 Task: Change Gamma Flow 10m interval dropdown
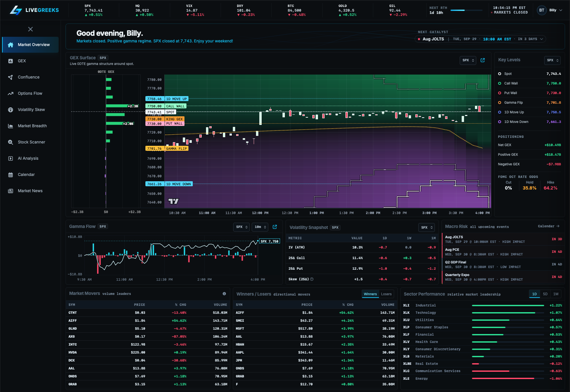pyautogui.click(x=260, y=227)
